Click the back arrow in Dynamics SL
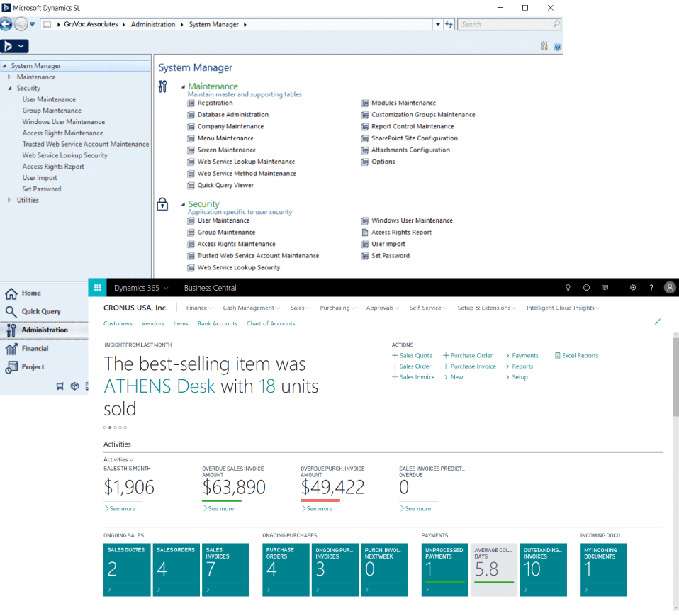This screenshot has width=679, height=616. [x=6, y=24]
